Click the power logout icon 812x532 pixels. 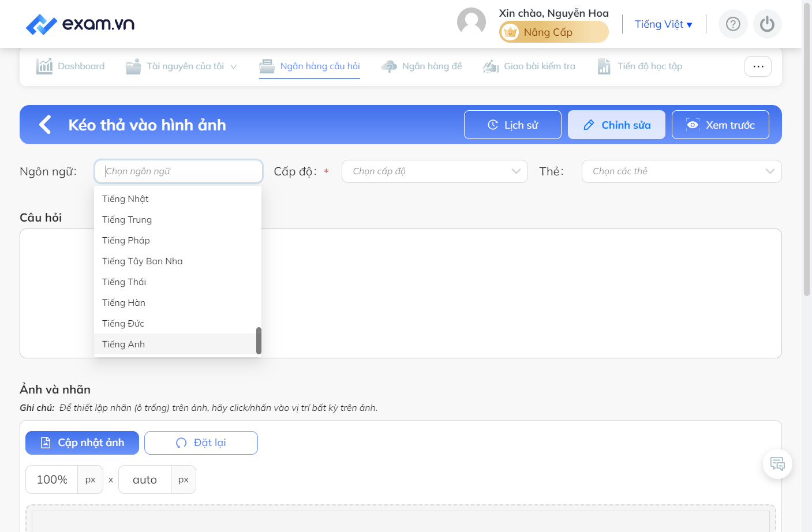point(767,24)
